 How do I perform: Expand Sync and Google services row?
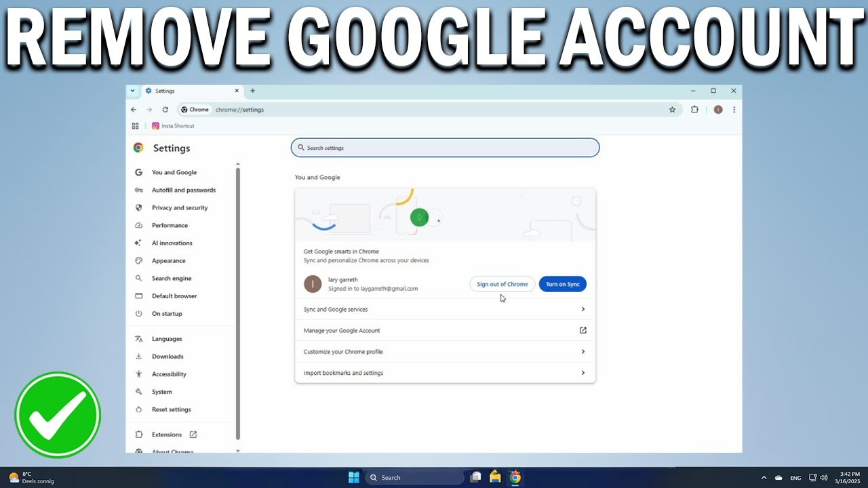tap(445, 309)
